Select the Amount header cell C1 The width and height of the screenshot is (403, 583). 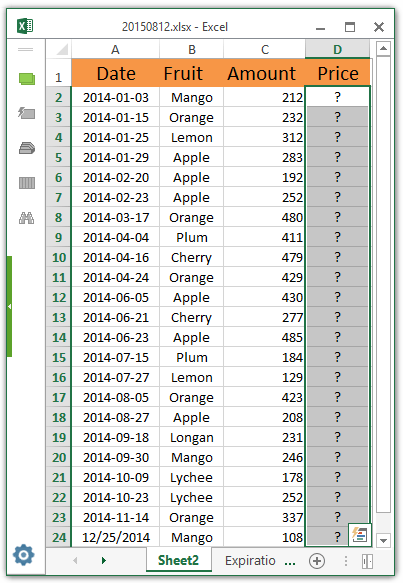click(264, 73)
